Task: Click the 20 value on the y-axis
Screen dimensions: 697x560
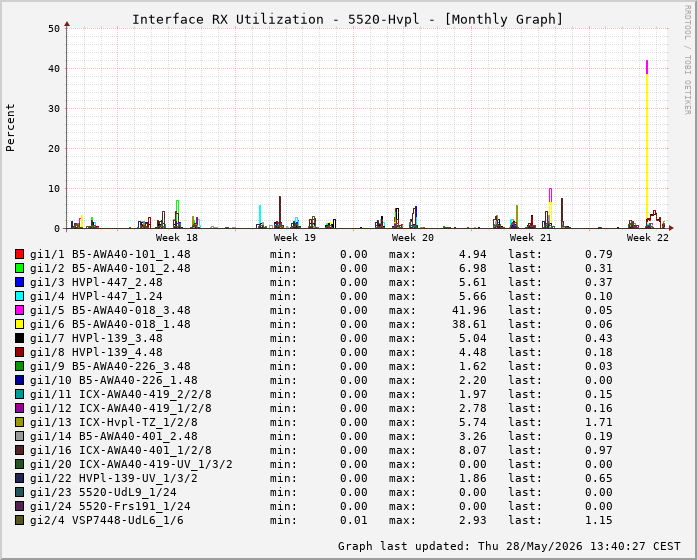Action: [x=54, y=149]
